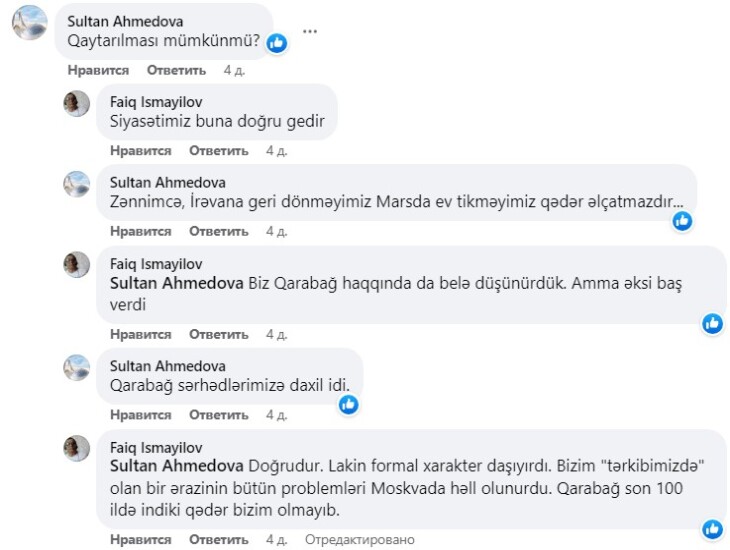Click like reaction on 'Qaytarılması mümkünmü?' comment
Image resolution: width=730 pixels, height=550 pixels.
277,43
